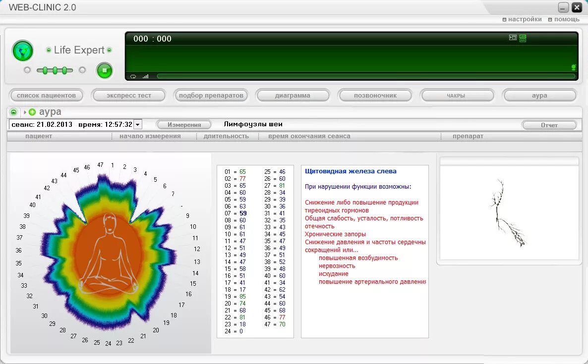Screen dimensions: 588x364
Task: Click the first green slider knob
Action: 45,70
